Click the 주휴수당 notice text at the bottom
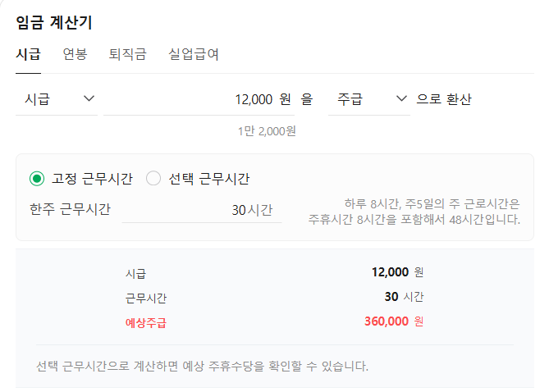 tap(202, 366)
